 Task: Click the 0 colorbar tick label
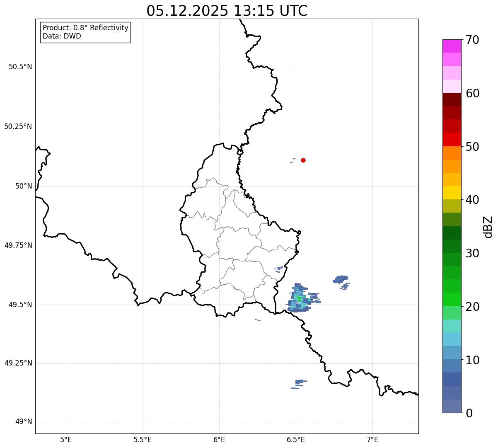[x=469, y=413]
